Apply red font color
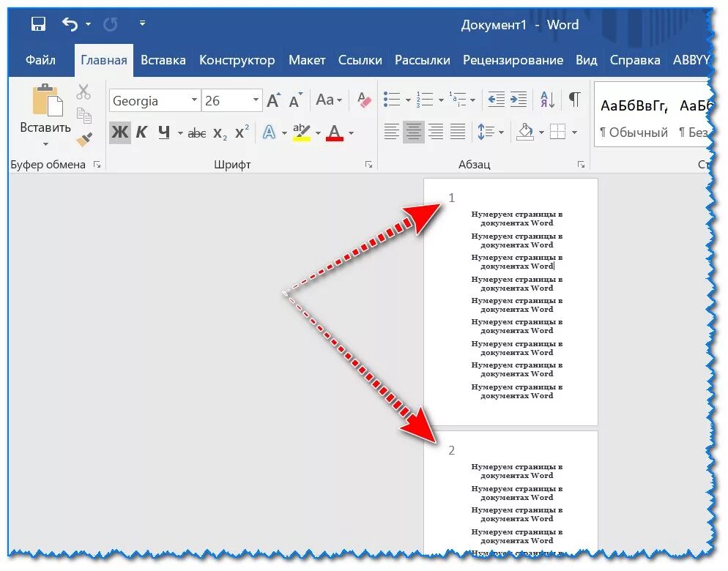The height and width of the screenshot is (571, 728). (335, 133)
